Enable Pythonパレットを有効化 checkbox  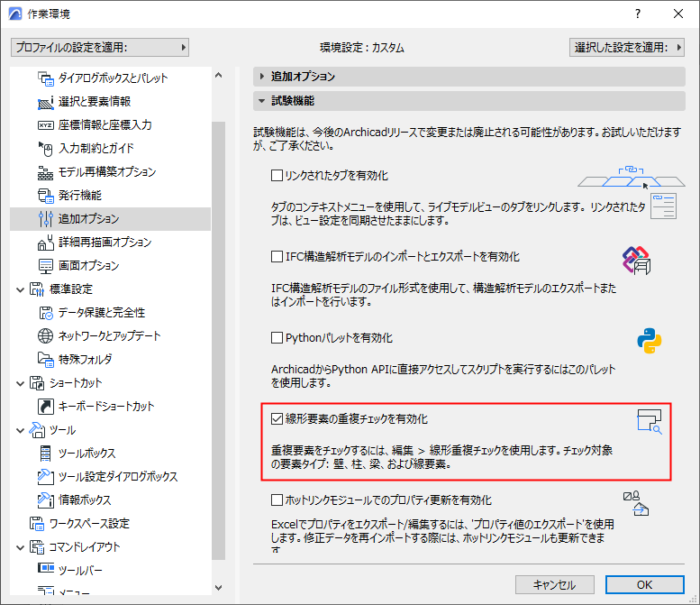(x=277, y=337)
